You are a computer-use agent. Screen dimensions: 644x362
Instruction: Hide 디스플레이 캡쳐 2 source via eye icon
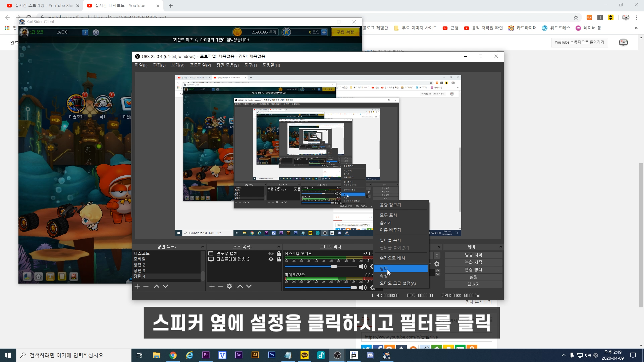[x=271, y=259]
